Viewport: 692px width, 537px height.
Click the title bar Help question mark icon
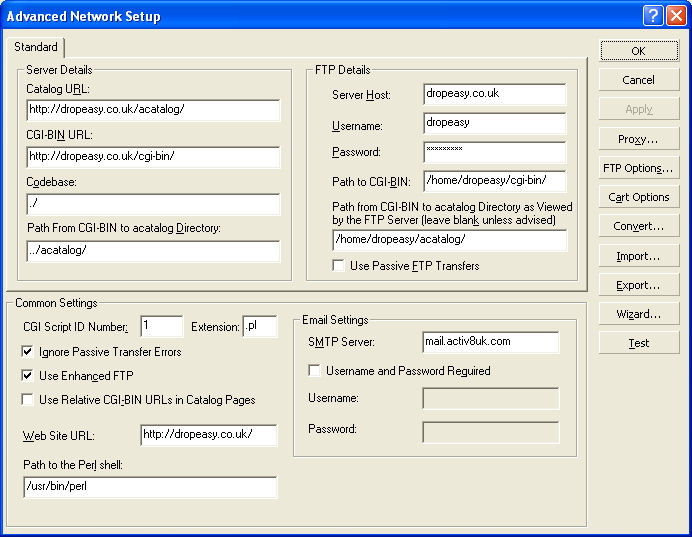652,16
